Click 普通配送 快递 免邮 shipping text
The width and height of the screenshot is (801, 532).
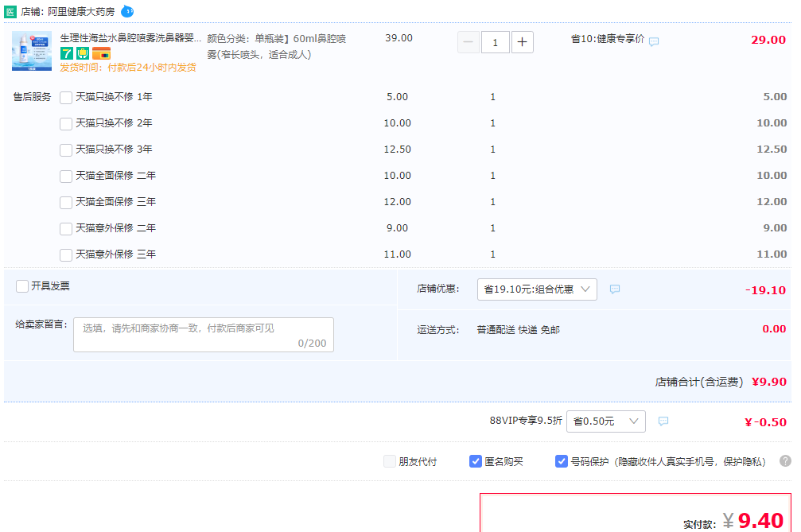[519, 330]
